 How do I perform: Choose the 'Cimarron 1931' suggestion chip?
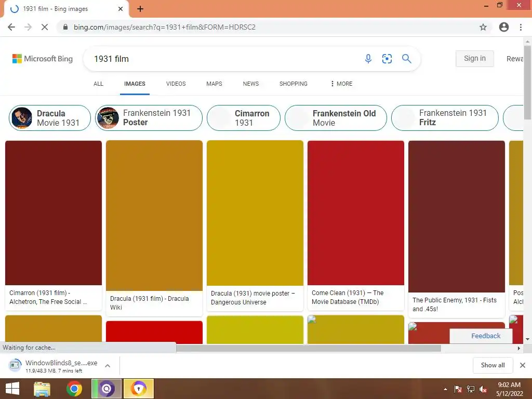244,118
